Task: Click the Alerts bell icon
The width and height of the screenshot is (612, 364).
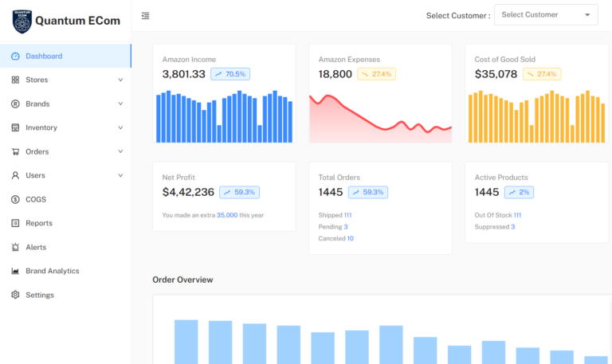Action: [x=15, y=247]
